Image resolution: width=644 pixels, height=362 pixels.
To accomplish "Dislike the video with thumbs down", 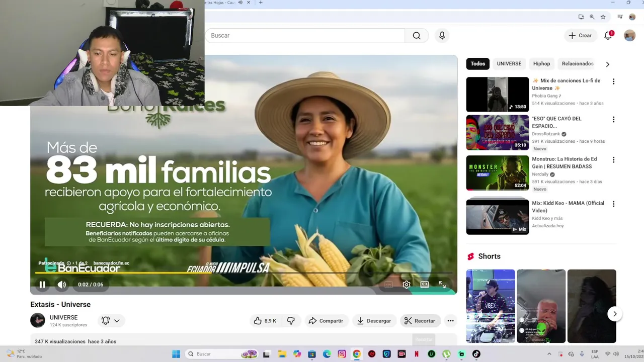I will coord(291,321).
